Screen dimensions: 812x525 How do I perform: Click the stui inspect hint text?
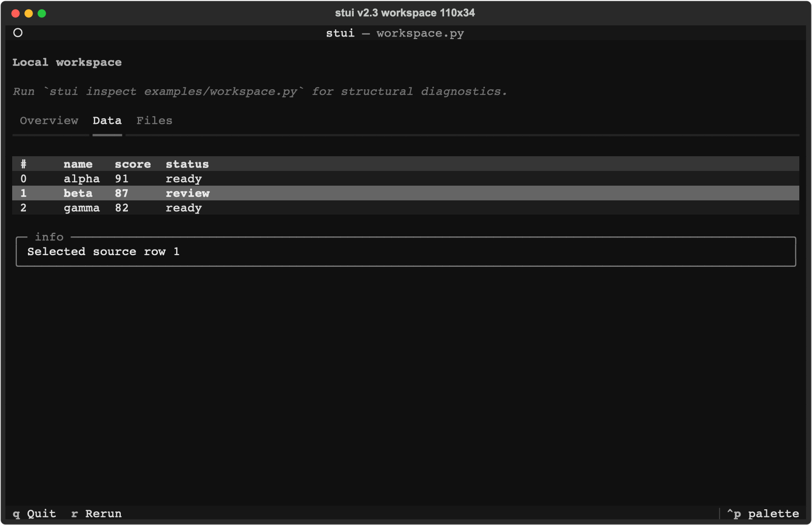[x=260, y=91]
